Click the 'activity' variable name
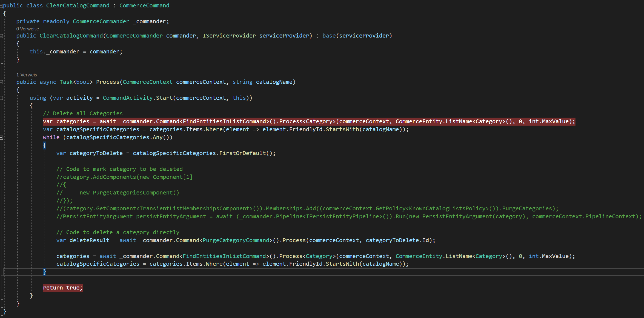Image resolution: width=644 pixels, height=318 pixels. [79, 98]
